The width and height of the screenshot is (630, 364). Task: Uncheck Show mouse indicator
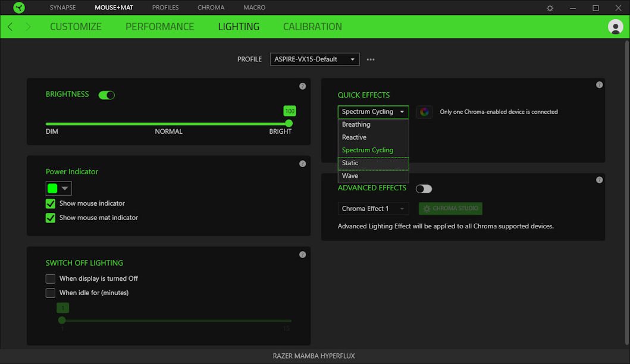[x=50, y=203]
